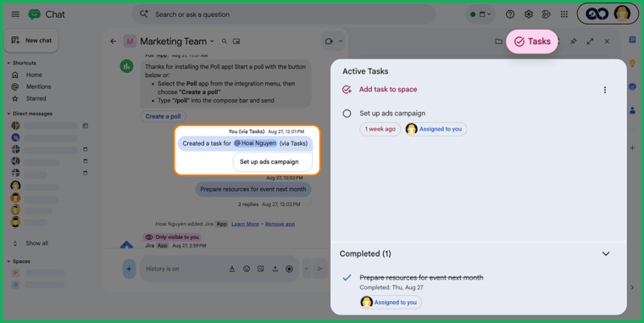Open the hamburger main menu

pyautogui.click(x=15, y=14)
